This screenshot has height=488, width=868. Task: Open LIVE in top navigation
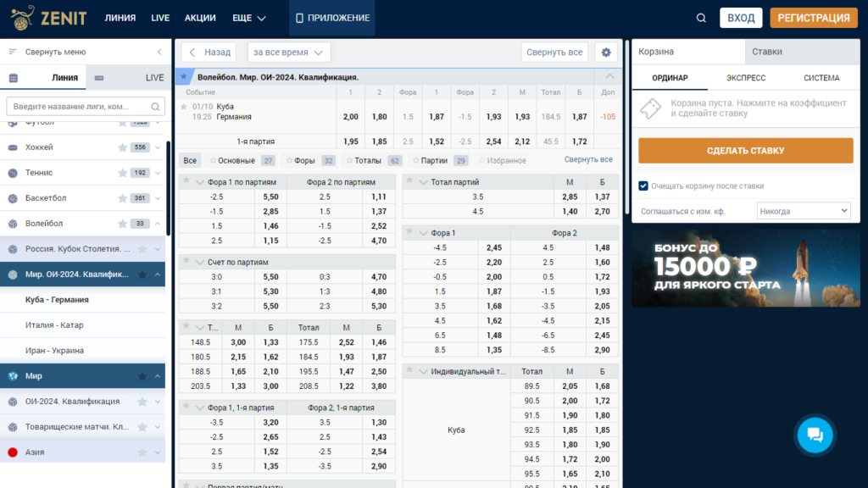coord(160,19)
